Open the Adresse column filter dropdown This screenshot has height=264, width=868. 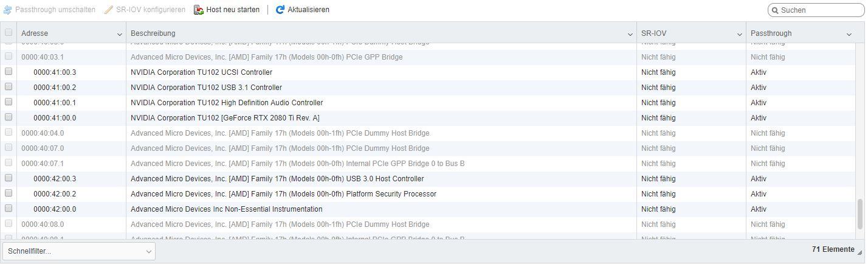tap(119, 34)
